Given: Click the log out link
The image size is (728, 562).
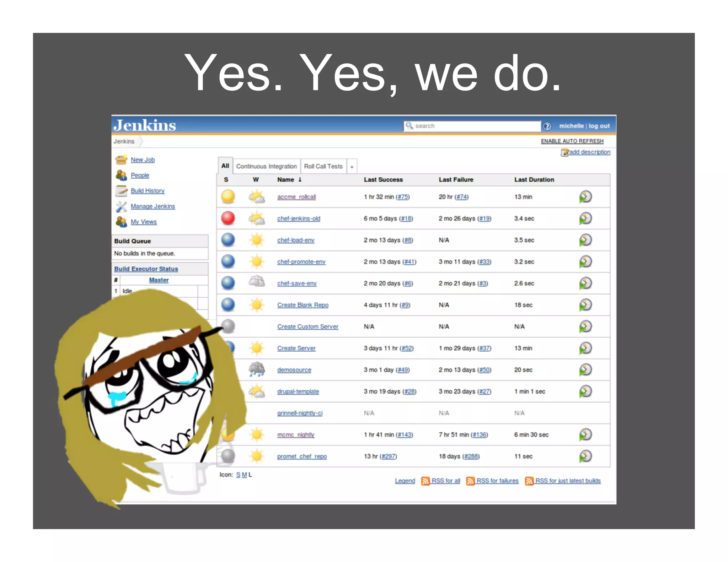Looking at the screenshot, I should pos(599,126).
